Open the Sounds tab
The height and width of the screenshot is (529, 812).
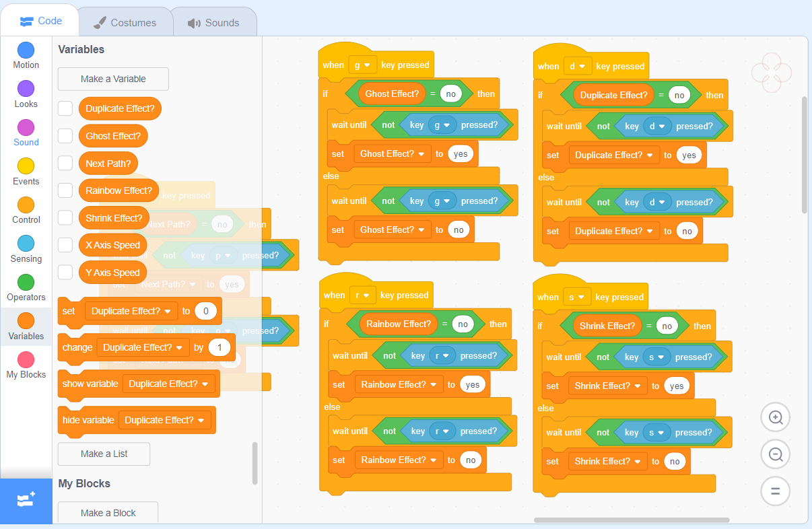[214, 21]
